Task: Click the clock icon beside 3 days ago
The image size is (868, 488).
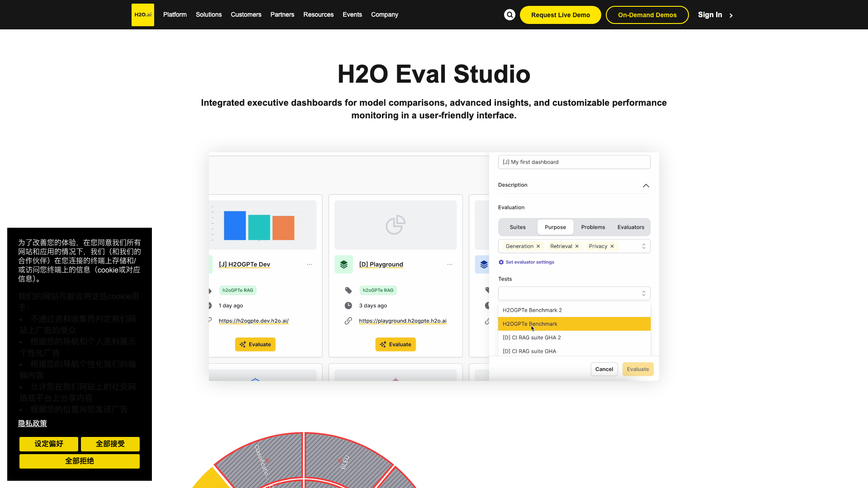Action: coord(348,305)
